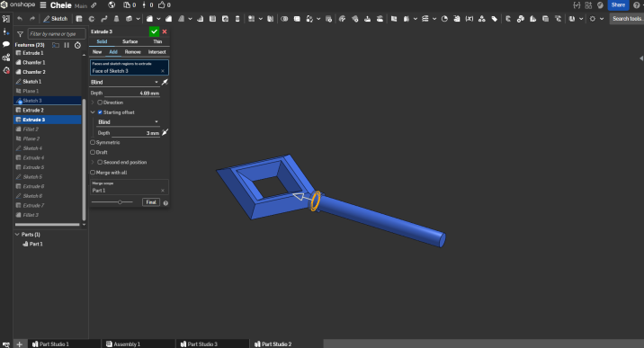Cancel Extrude 3 with the red X
Image resolution: width=644 pixels, height=348 pixels.
(x=165, y=31)
